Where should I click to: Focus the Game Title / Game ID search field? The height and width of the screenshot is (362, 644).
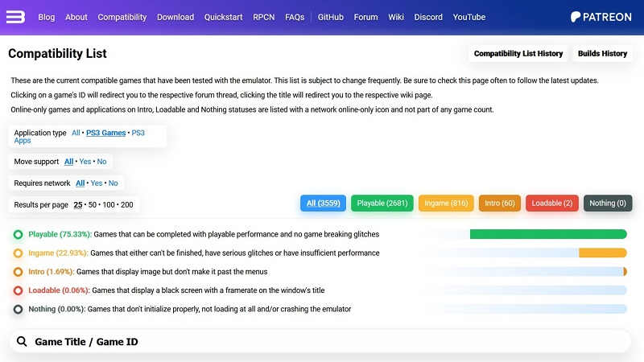(x=320, y=341)
